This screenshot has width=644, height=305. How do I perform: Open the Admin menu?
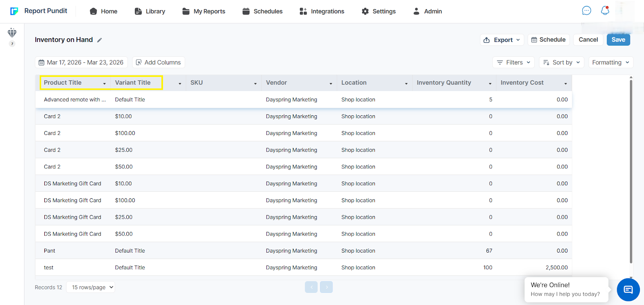tap(427, 11)
